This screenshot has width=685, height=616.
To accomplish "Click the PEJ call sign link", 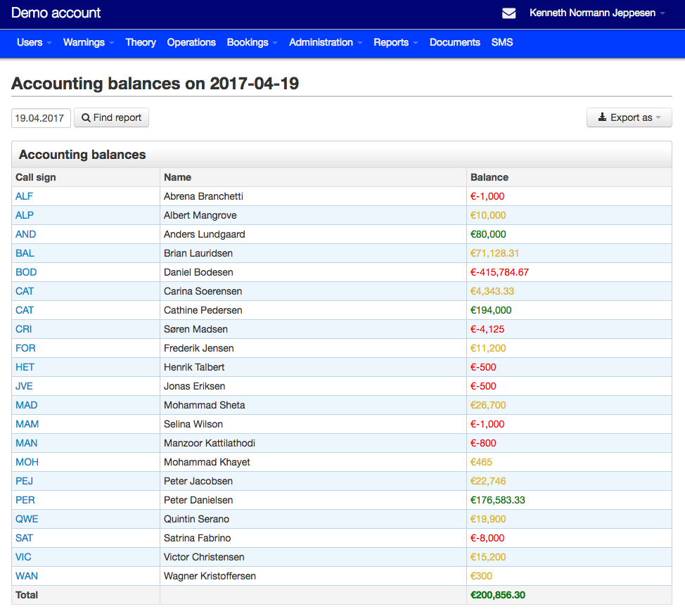I will [24, 482].
